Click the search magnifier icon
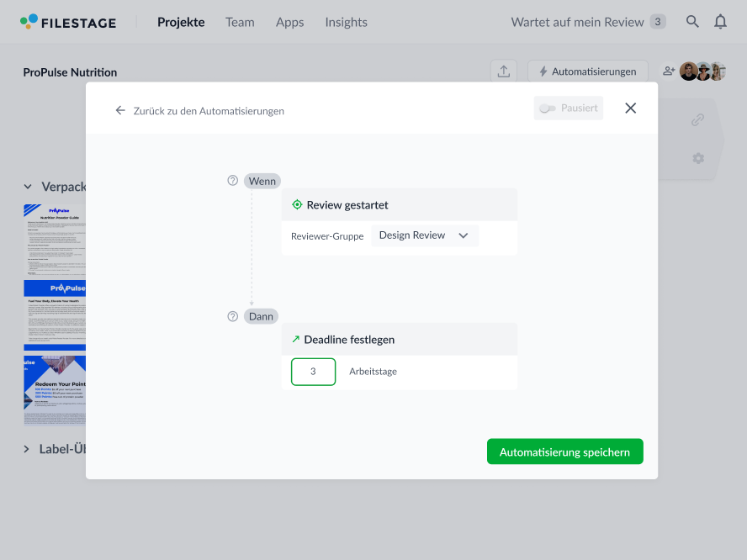Image resolution: width=747 pixels, height=560 pixels. (x=692, y=22)
